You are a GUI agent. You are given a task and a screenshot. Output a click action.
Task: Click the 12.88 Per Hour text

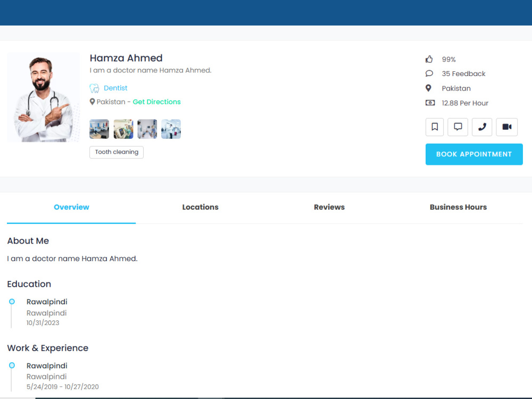(x=465, y=103)
